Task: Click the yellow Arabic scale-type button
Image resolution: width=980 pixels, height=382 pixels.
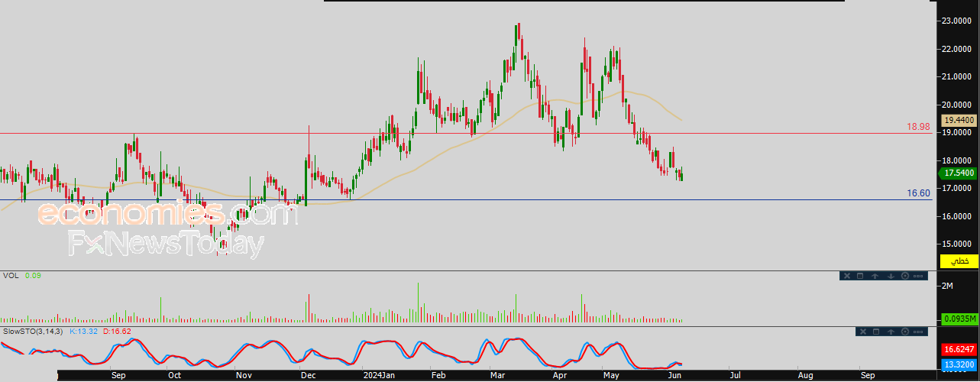Action: (960, 261)
